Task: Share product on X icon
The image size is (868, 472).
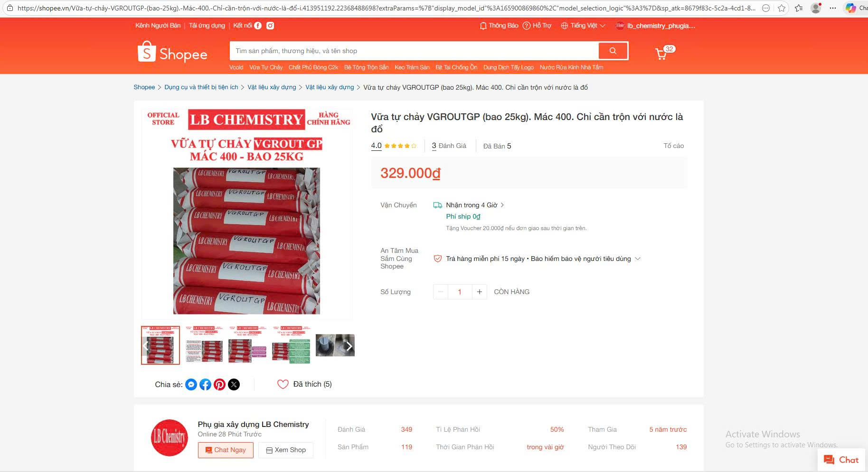Action: (x=234, y=384)
